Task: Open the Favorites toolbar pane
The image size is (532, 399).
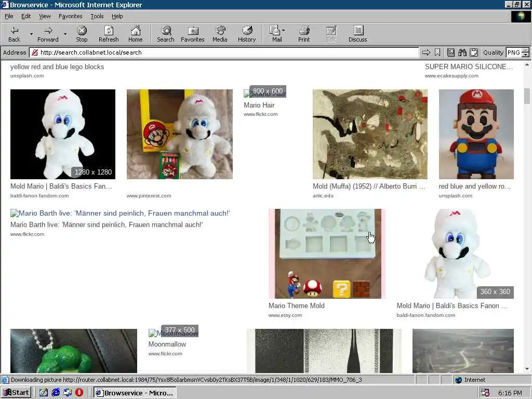Action: [193, 34]
